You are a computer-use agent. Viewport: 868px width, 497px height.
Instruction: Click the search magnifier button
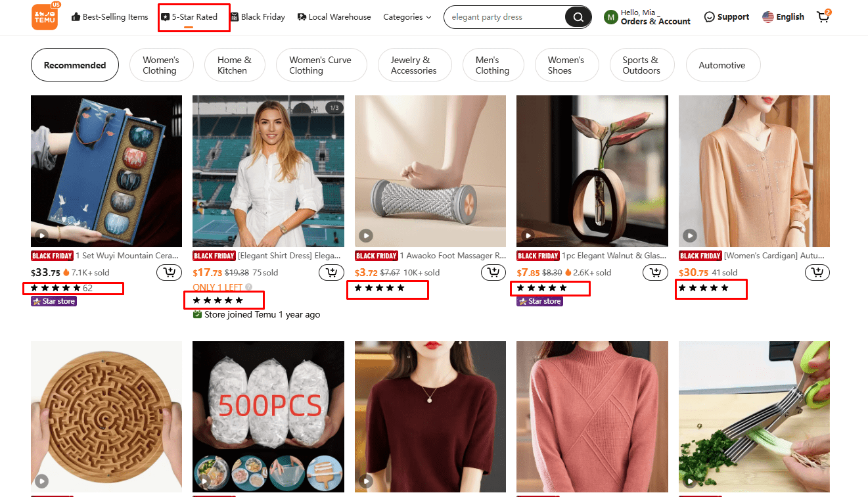click(x=578, y=17)
